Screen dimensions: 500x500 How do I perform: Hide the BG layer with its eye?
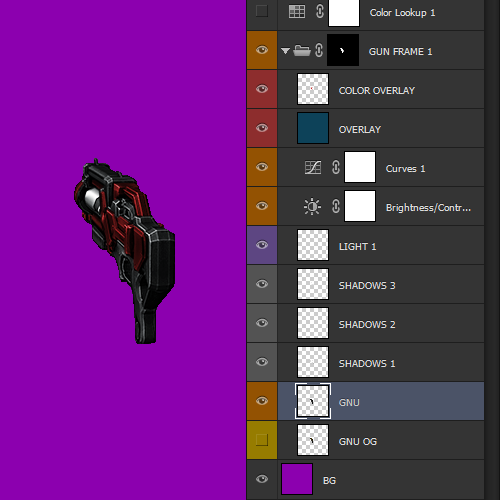click(262, 479)
